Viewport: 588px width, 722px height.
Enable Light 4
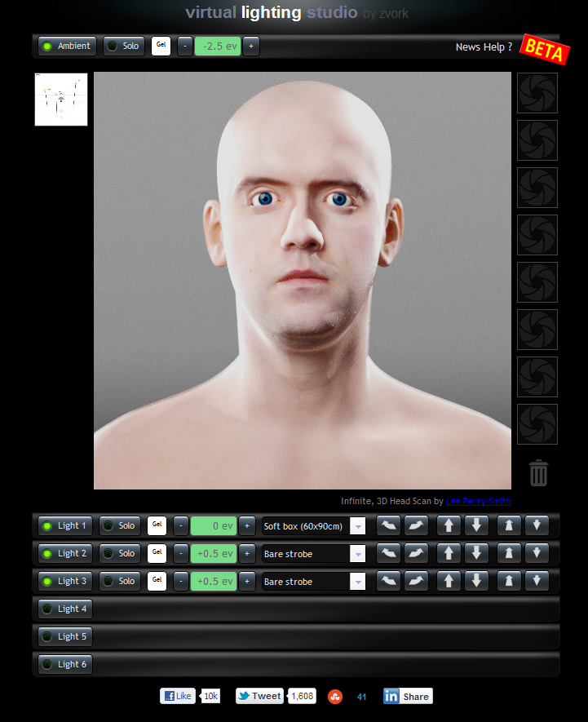pyautogui.click(x=65, y=609)
